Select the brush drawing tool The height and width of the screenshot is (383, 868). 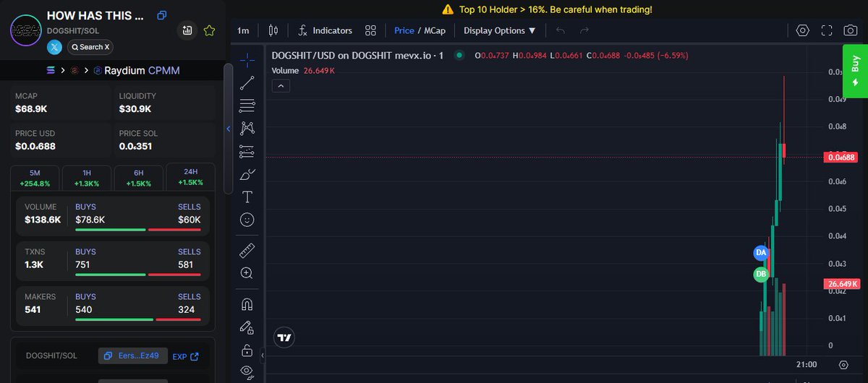[x=247, y=174]
